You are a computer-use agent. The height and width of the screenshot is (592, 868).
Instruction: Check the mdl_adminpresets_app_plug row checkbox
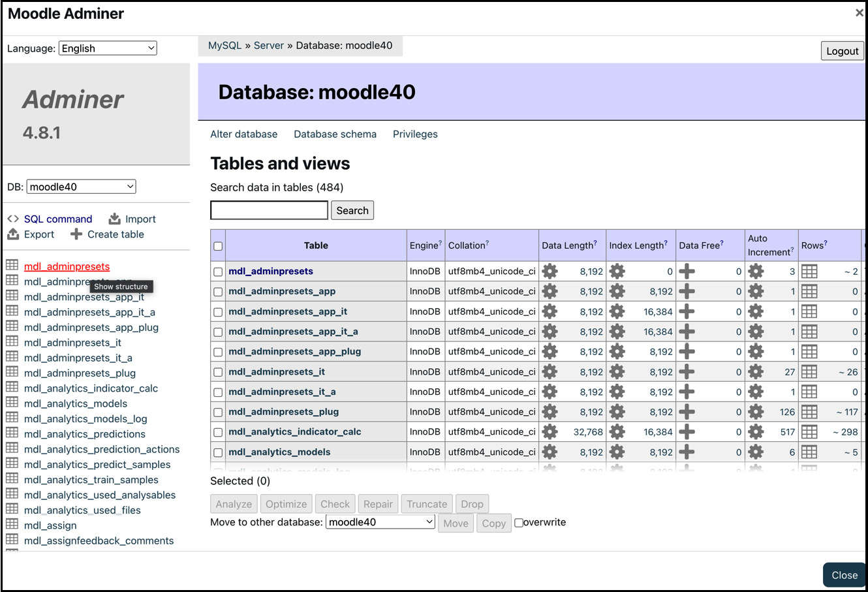click(x=218, y=352)
